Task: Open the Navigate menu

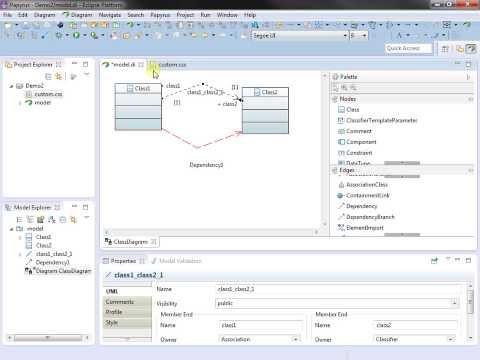Action: (110, 15)
